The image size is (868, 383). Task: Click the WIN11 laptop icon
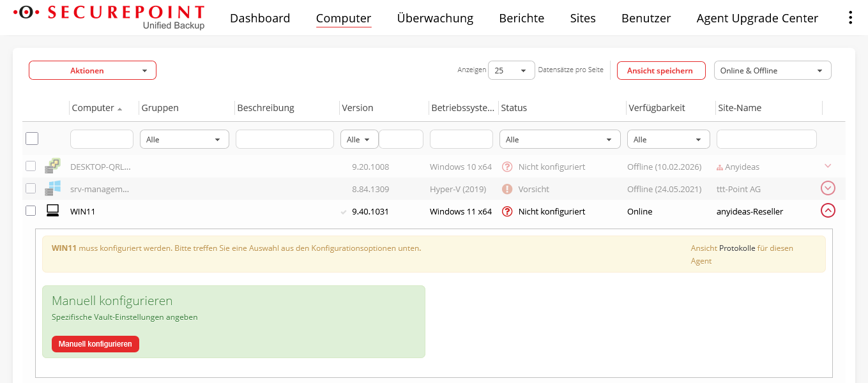52,211
